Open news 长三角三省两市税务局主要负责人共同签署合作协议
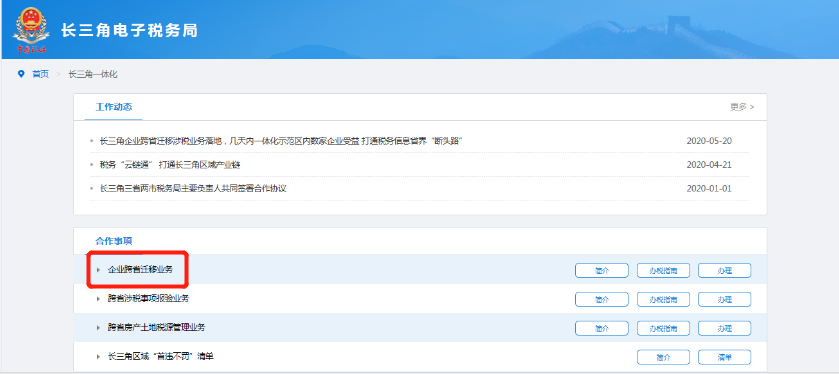This screenshot has height=374, width=839. tap(194, 188)
